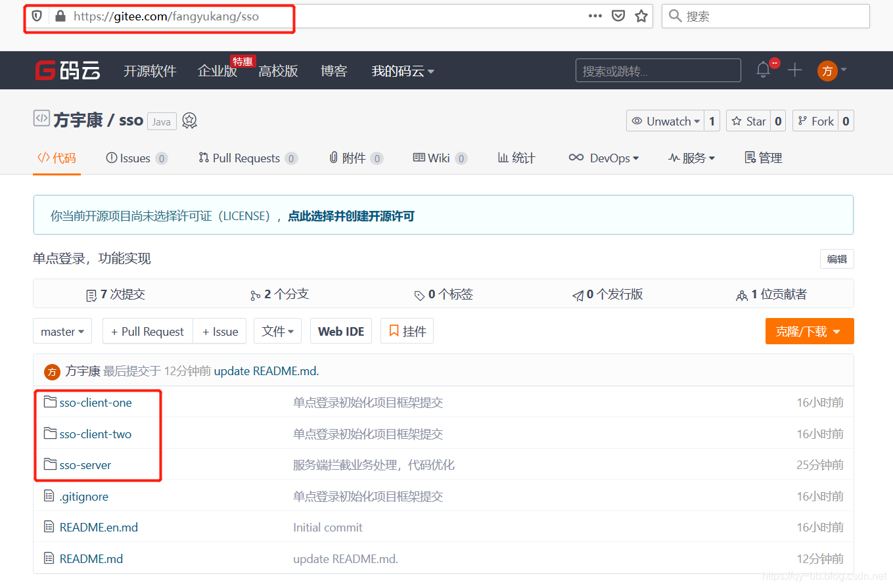The image size is (893, 588).
Task: Click the Pocket save icon
Action: pyautogui.click(x=618, y=16)
